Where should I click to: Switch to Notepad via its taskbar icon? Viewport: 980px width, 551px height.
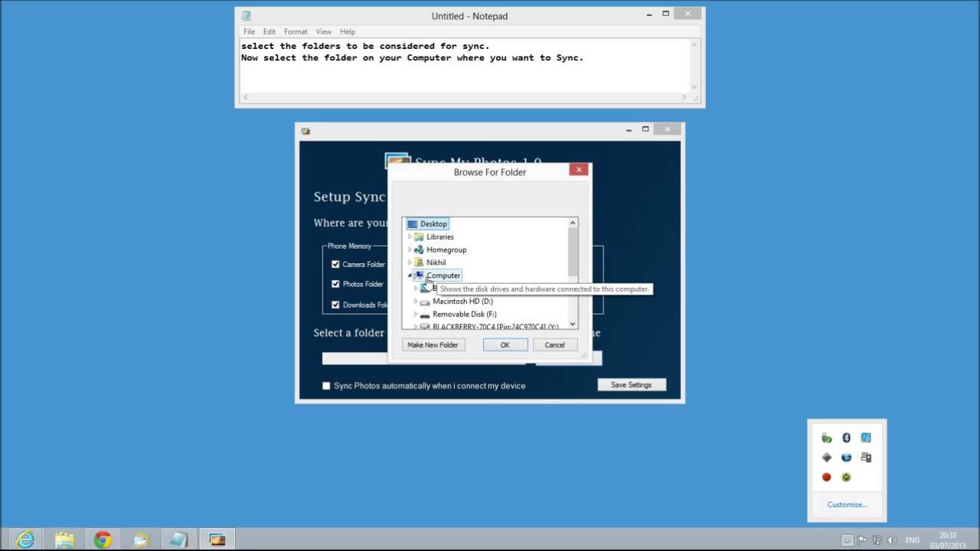pos(178,540)
